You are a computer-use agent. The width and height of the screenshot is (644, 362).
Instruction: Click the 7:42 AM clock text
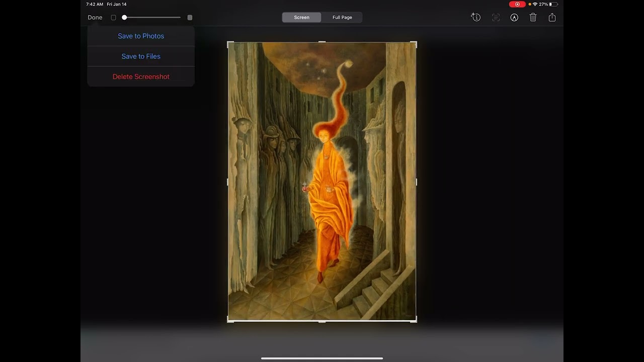pyautogui.click(x=95, y=4)
